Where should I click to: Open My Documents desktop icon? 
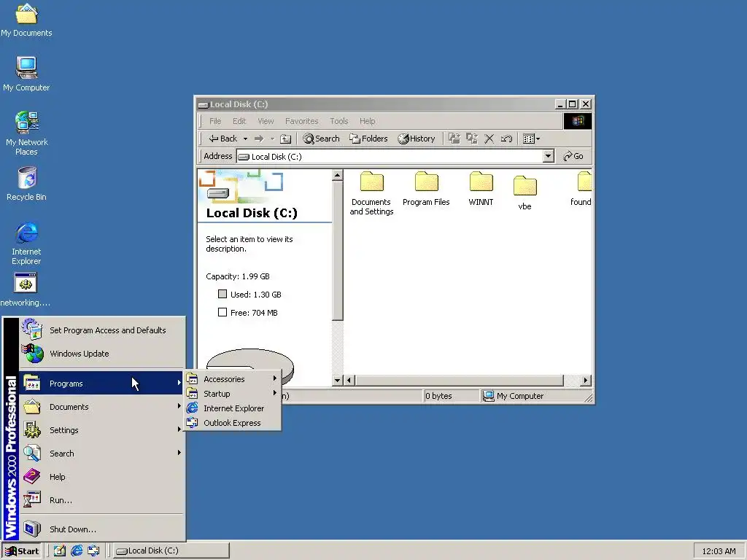[26, 19]
